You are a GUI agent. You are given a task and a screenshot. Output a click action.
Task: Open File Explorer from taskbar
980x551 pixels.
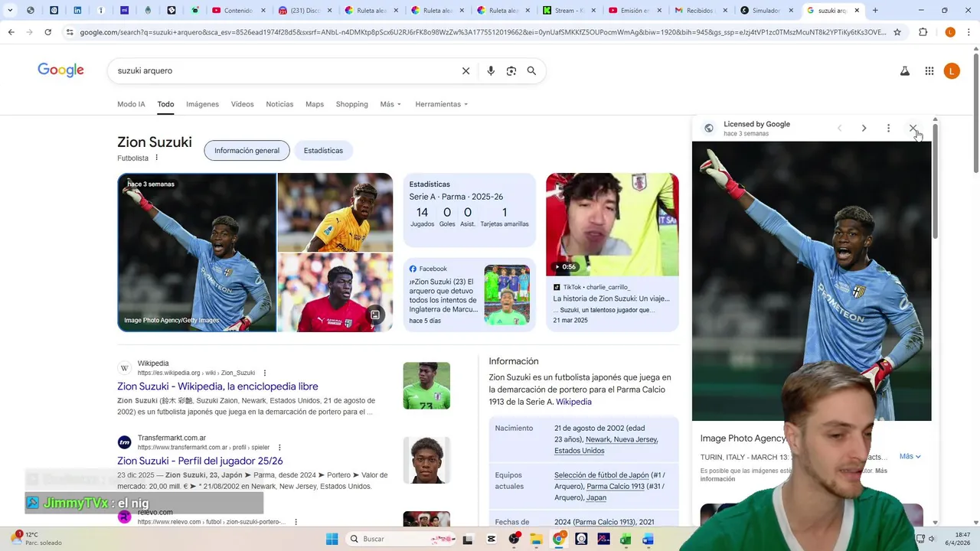tap(536, 539)
